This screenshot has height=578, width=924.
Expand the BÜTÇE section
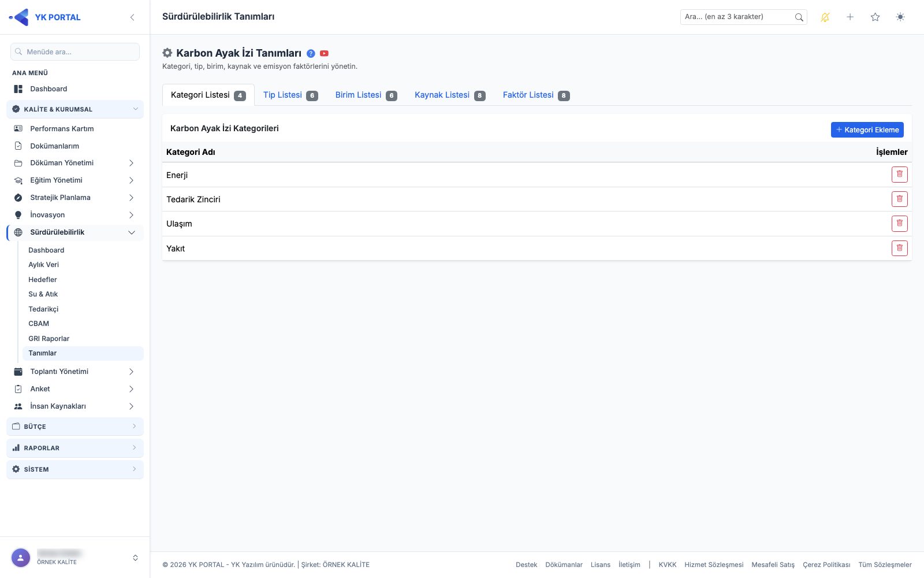[75, 427]
